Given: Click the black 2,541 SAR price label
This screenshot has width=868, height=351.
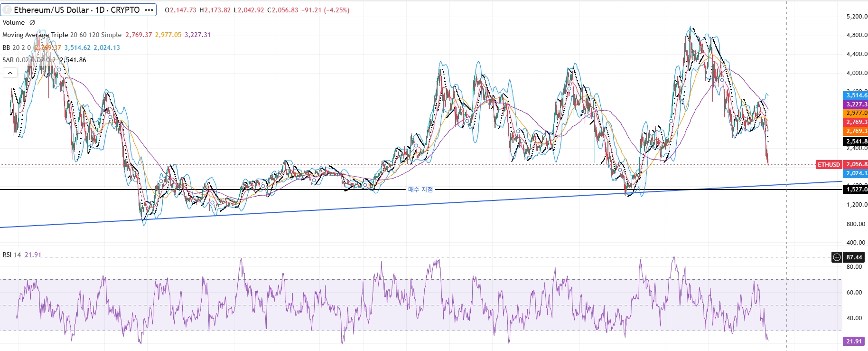Looking at the screenshot, I should [856, 141].
